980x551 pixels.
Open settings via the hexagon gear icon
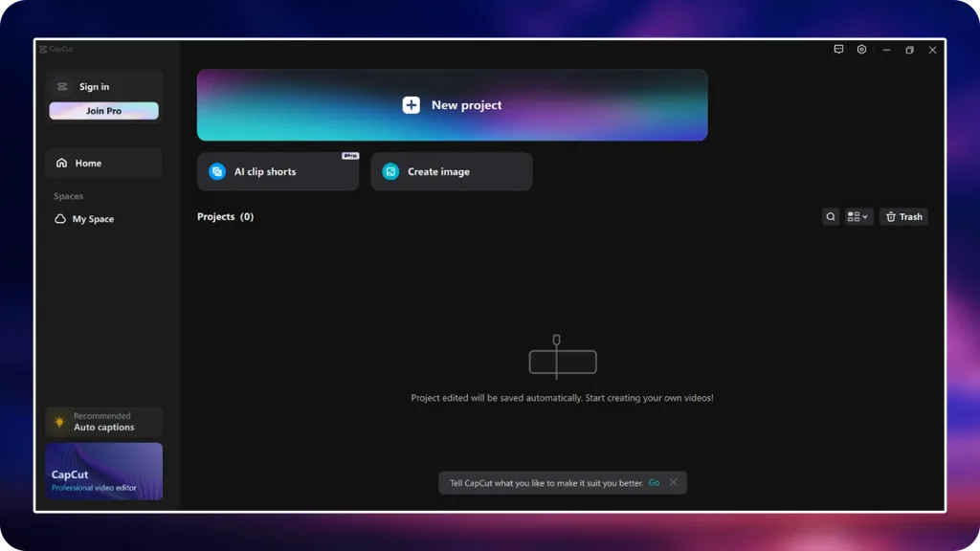tap(861, 50)
